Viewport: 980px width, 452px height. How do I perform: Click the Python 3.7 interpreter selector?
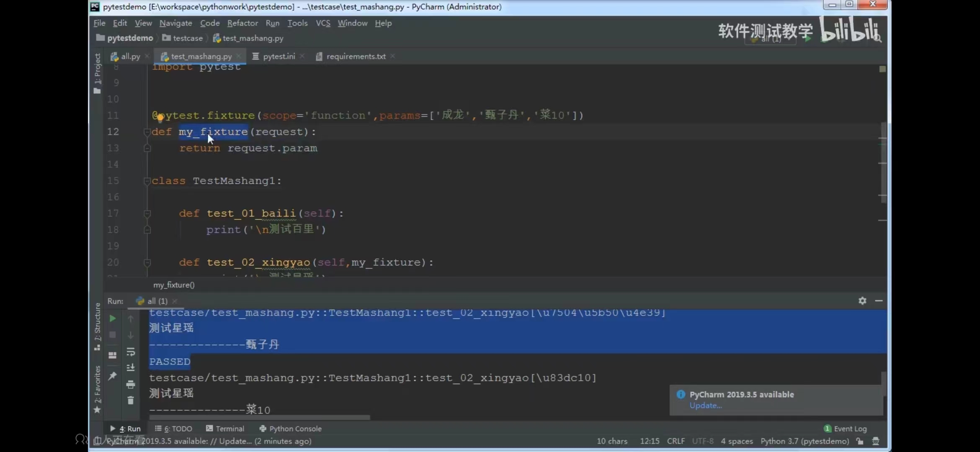pyautogui.click(x=804, y=441)
